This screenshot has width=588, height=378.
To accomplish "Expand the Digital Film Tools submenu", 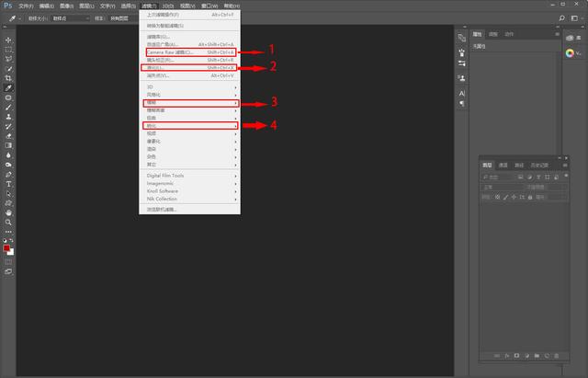I will [190, 176].
